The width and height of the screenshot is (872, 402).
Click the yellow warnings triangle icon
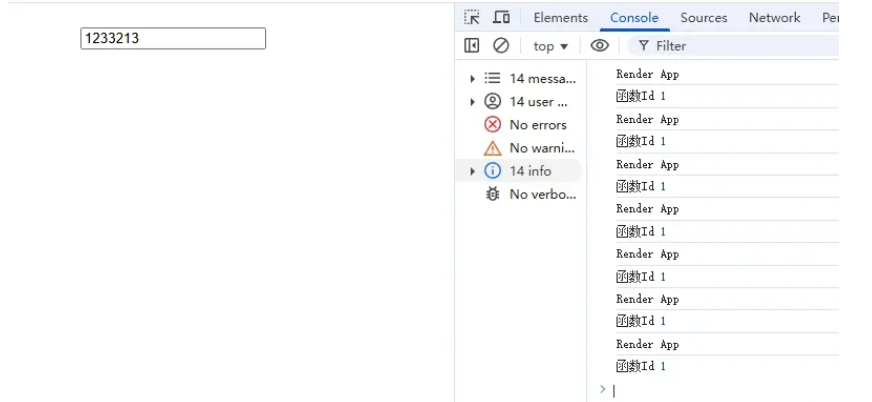pos(492,148)
